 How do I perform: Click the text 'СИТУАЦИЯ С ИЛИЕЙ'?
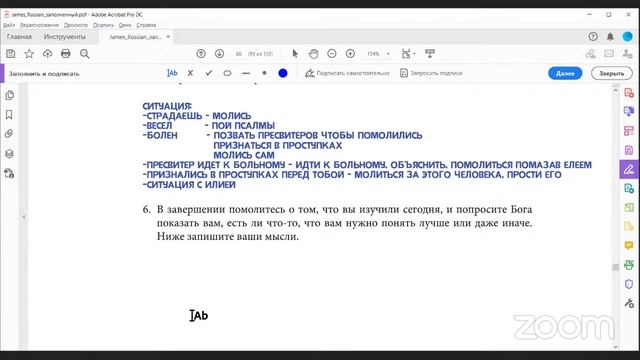point(191,184)
